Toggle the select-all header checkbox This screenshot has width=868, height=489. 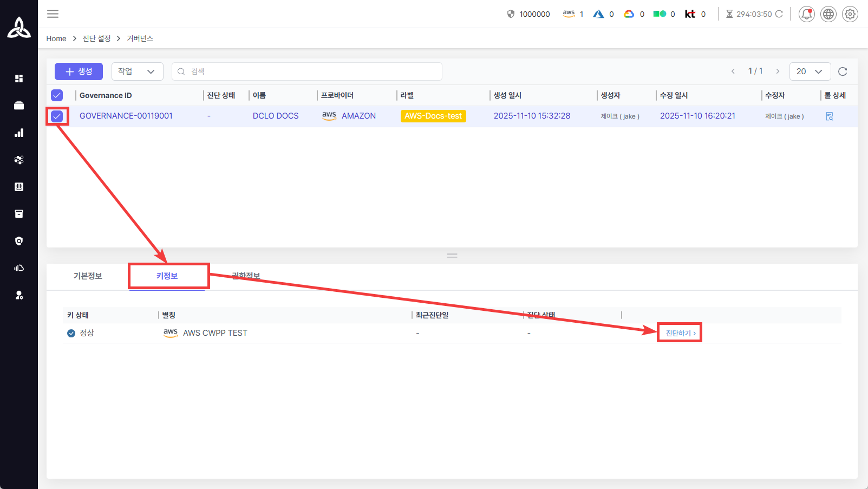(x=57, y=95)
